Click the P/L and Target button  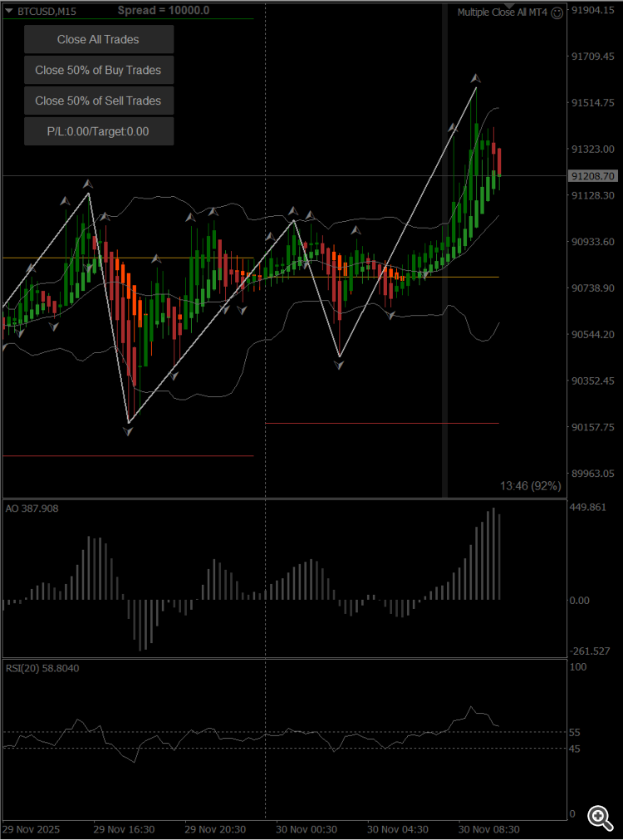(x=99, y=131)
